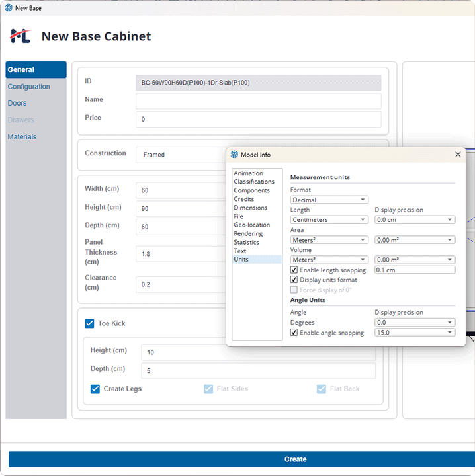Open length display precision dropdown
Viewport: 475px width, 476px height.
click(x=415, y=219)
